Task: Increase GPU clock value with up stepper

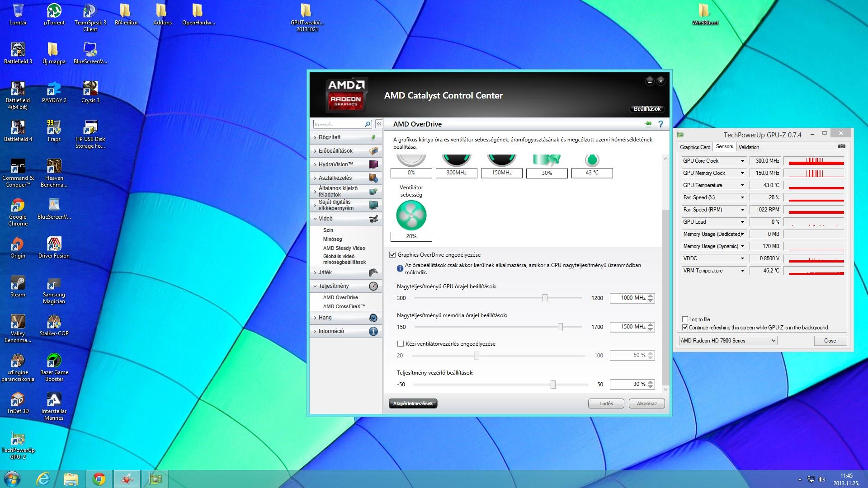Action: pyautogui.click(x=651, y=296)
